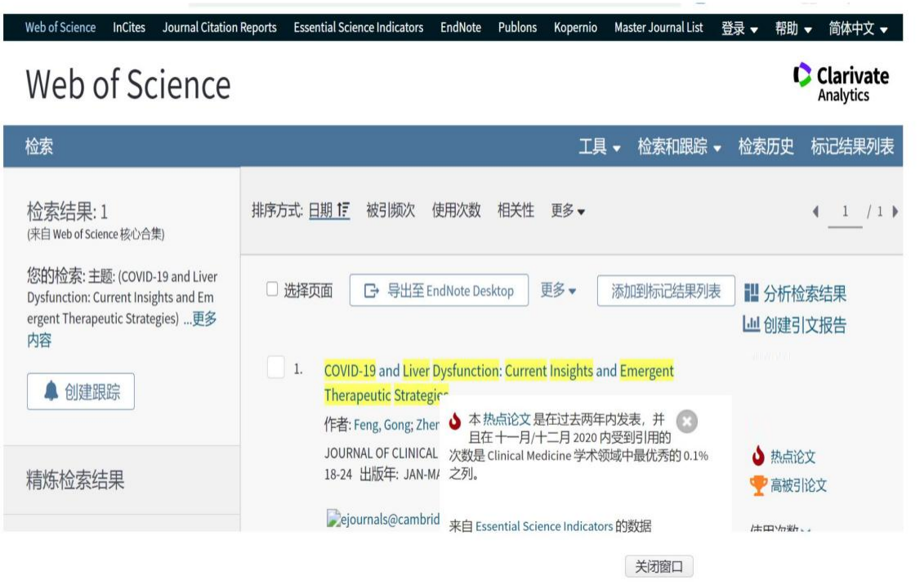Sort results by 使用次数
This screenshot has height=585, width=924.
[456, 210]
